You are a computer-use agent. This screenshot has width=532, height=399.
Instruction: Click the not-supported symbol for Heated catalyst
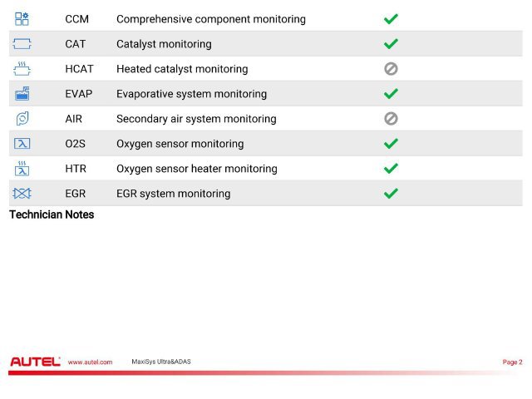point(391,69)
